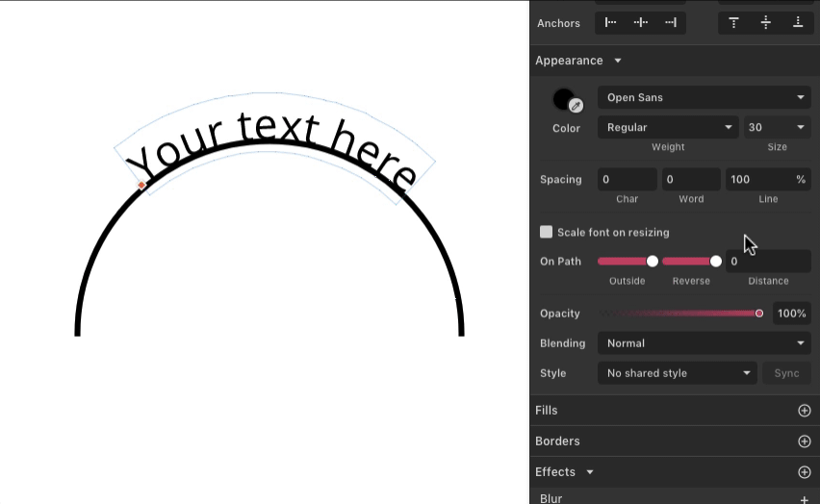Click the Distance input field
Screen dimensions: 820x504
[x=767, y=262]
